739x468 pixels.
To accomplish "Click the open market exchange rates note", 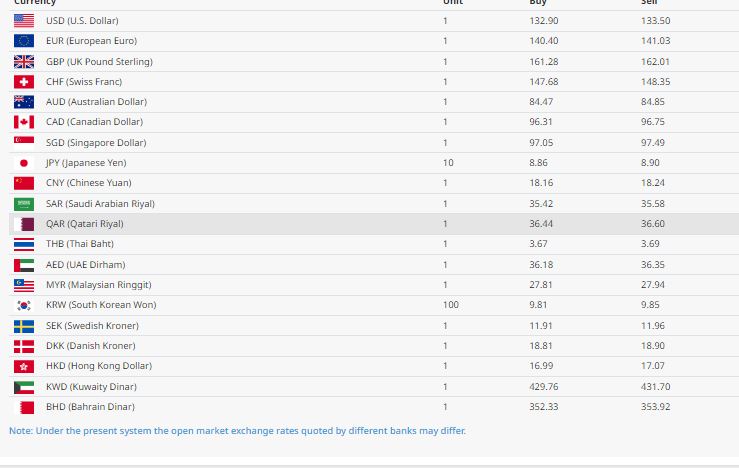I will [237, 431].
